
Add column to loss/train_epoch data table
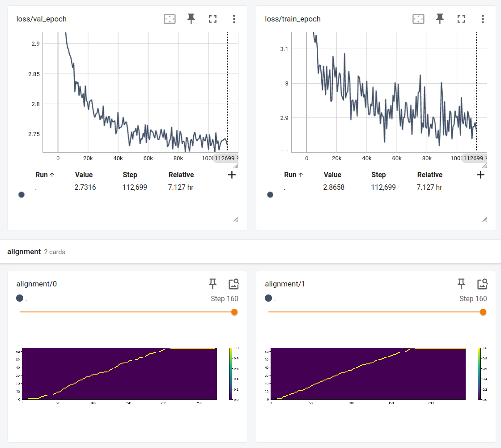480,175
